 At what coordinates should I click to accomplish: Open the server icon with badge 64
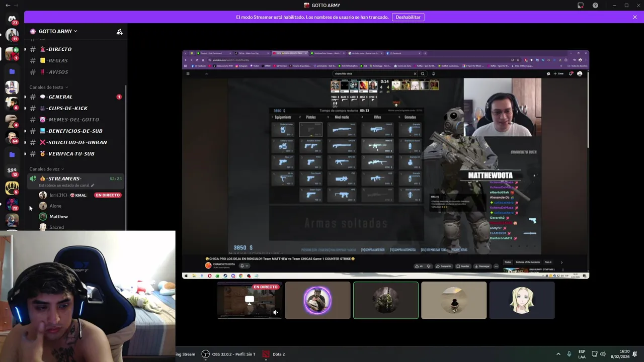(12, 137)
